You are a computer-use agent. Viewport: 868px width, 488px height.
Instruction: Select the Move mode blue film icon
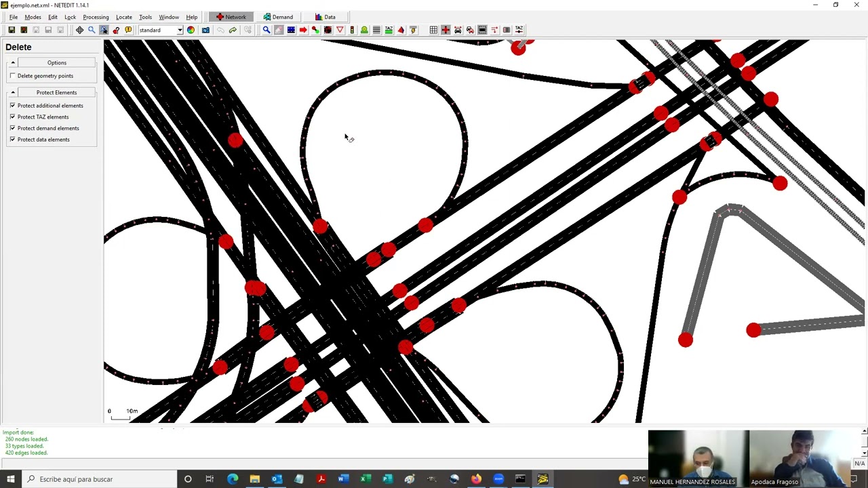point(291,30)
